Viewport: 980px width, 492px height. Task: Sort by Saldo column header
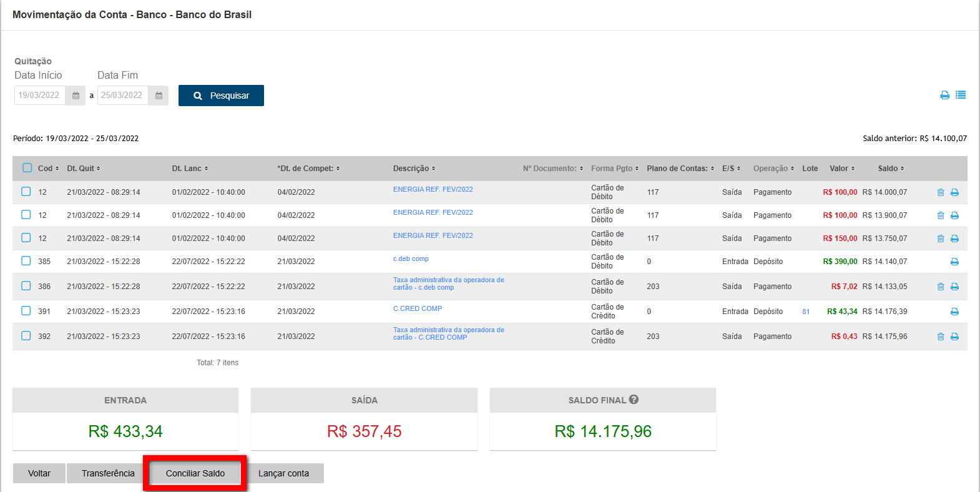(x=891, y=169)
